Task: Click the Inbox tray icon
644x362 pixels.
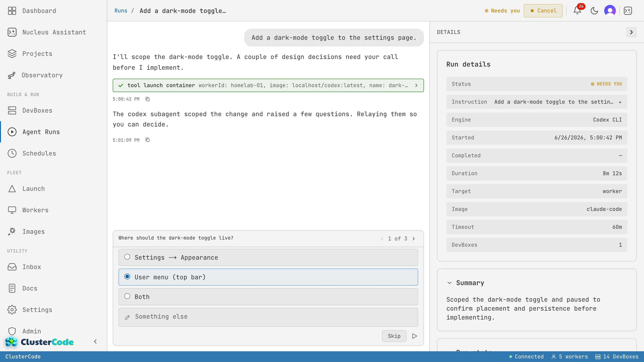Action: pyautogui.click(x=12, y=267)
